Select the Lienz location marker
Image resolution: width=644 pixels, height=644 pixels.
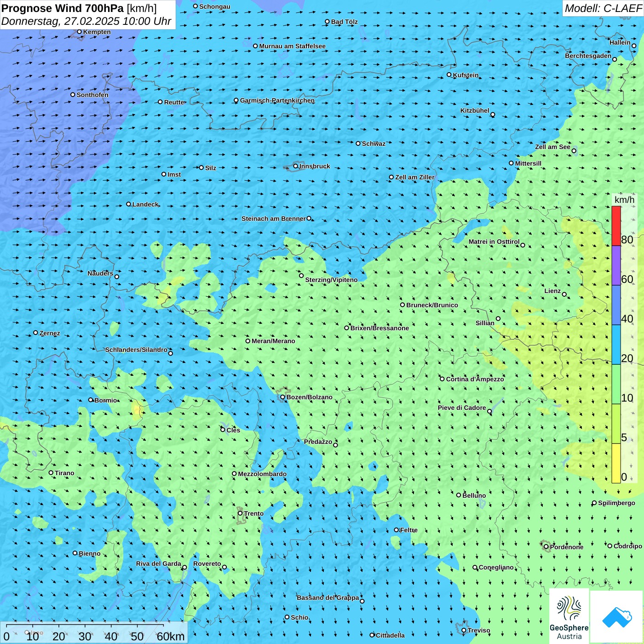564,294
